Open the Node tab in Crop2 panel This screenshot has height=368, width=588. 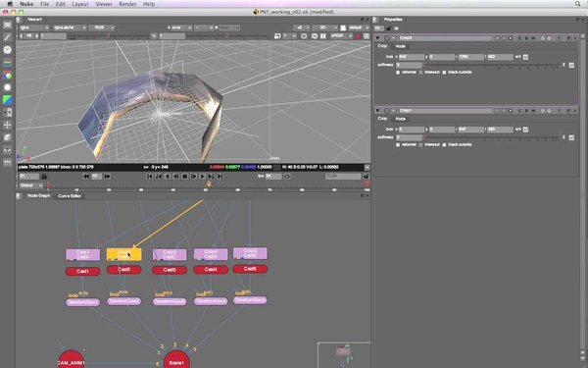coord(400,46)
